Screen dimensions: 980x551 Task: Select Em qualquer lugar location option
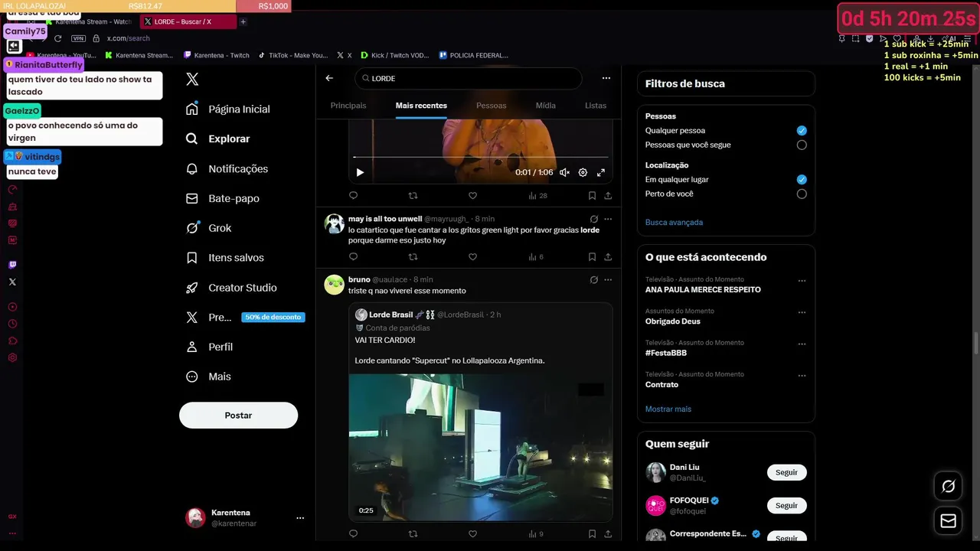click(802, 180)
